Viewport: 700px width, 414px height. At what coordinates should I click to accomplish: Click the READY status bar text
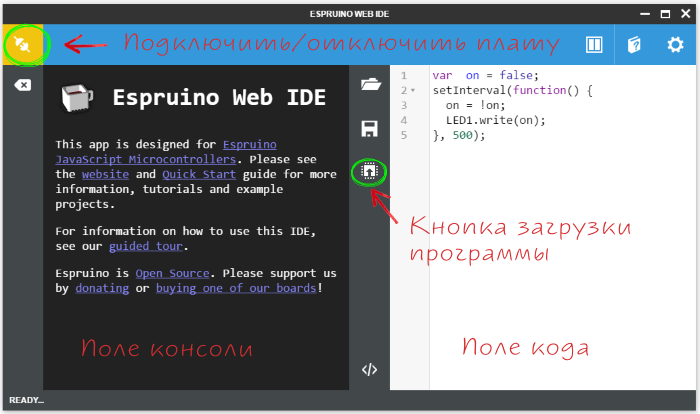point(26,400)
